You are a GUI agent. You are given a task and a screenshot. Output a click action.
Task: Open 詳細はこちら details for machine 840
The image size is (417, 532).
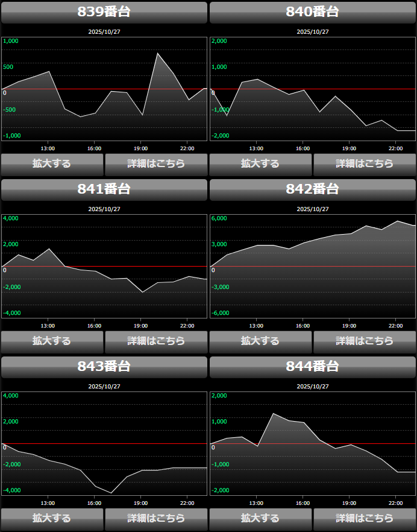click(364, 164)
